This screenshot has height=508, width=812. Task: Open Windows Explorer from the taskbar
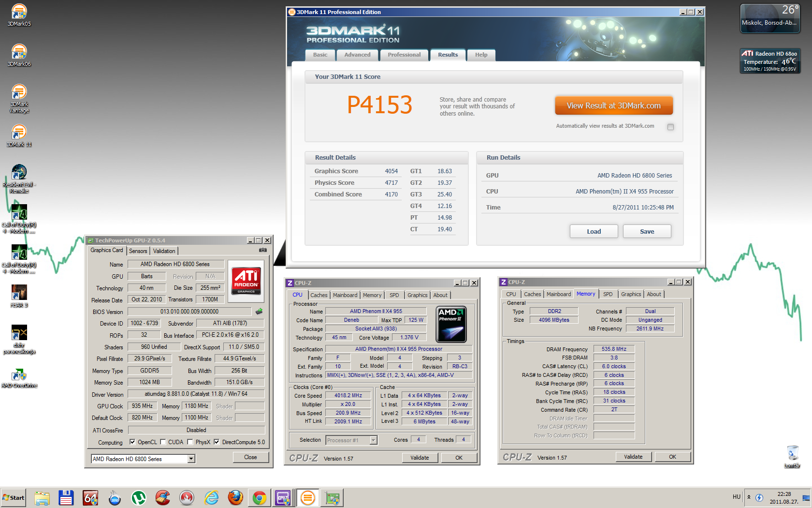pos(42,497)
